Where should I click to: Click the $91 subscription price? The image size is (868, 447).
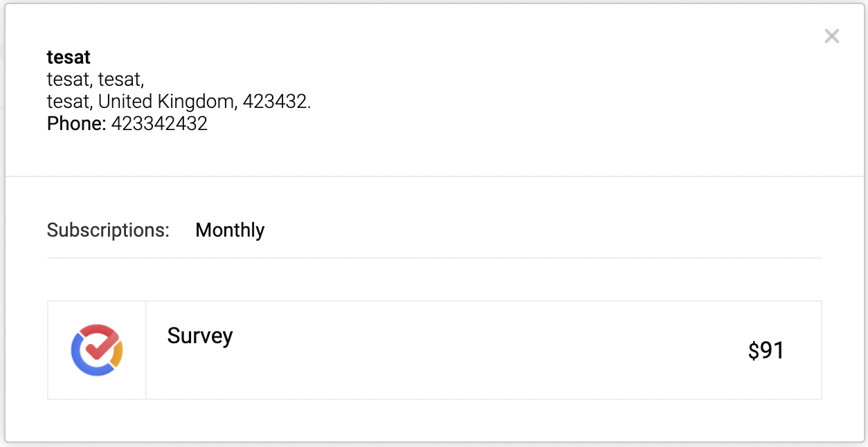coord(766,351)
